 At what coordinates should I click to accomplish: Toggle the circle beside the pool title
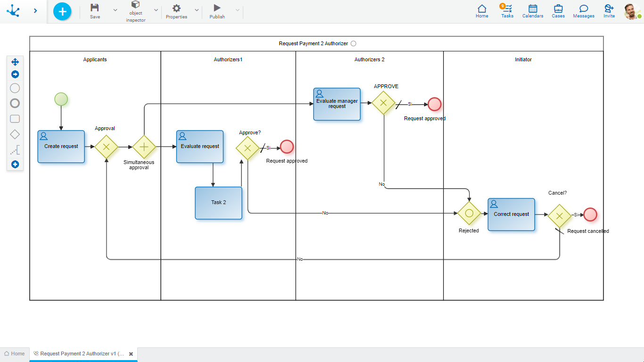354,43
